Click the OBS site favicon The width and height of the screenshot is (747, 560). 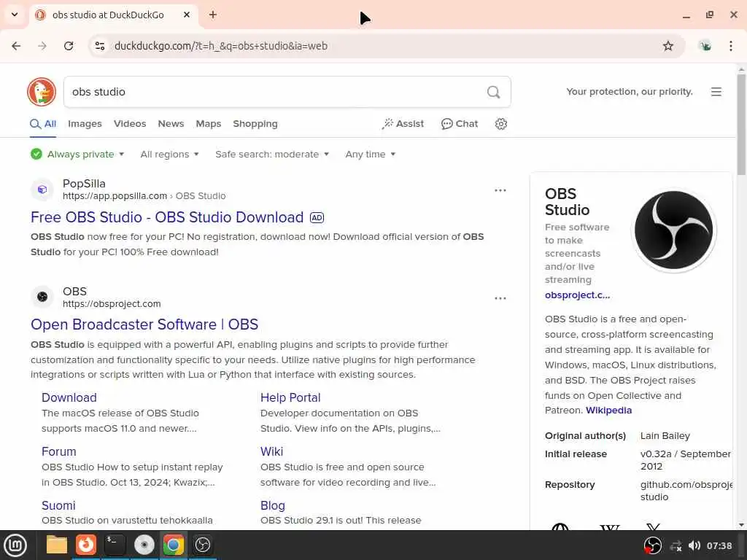tap(42, 297)
